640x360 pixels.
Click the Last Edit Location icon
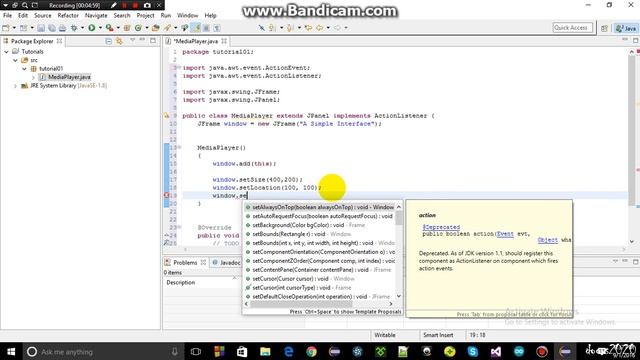[x=308, y=28]
